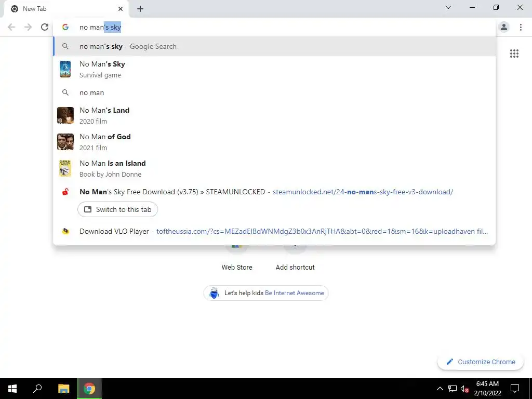Click Customize Chrome button
Image resolution: width=532 pixels, height=399 pixels.
coord(480,362)
